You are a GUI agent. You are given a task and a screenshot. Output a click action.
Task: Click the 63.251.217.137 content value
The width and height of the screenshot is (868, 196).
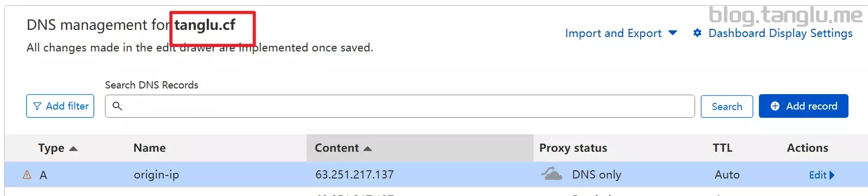click(x=355, y=175)
